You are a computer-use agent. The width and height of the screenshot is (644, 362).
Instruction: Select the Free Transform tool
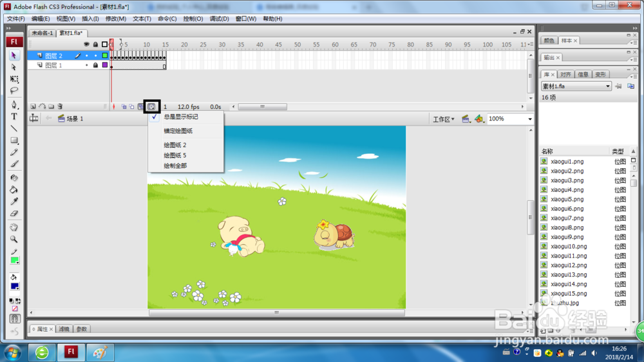point(14,79)
